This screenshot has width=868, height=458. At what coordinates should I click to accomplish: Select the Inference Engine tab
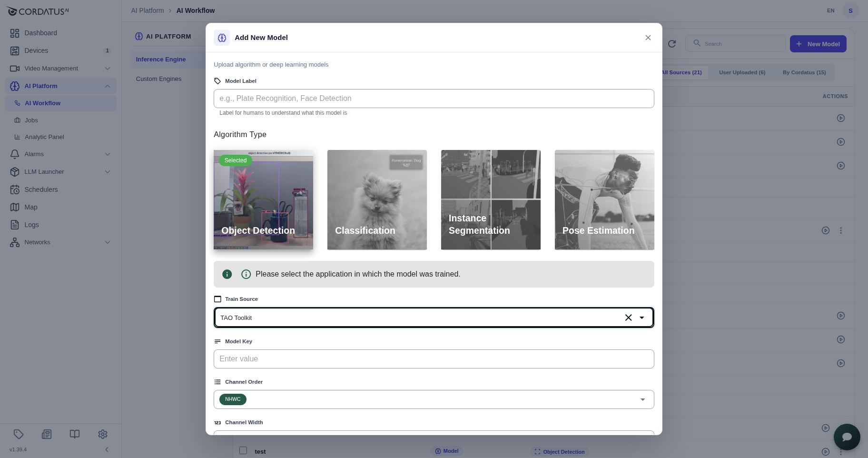click(x=161, y=60)
